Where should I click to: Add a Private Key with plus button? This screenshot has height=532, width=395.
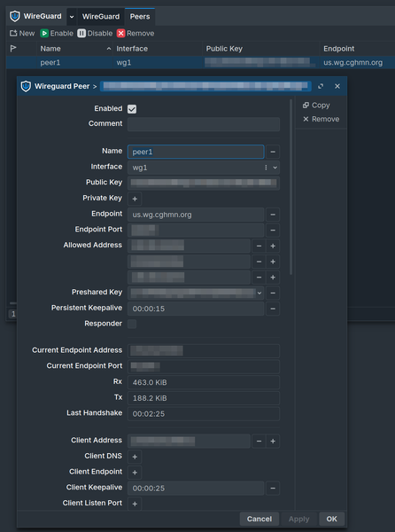[x=135, y=199]
